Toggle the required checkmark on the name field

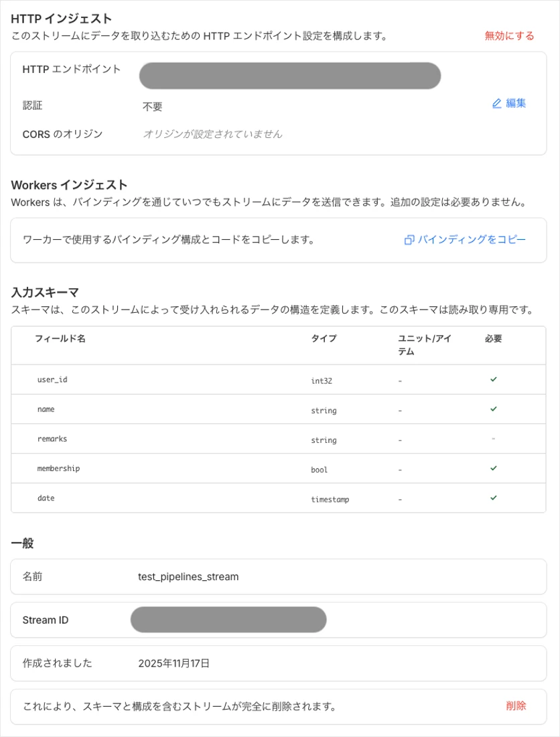[x=494, y=409]
